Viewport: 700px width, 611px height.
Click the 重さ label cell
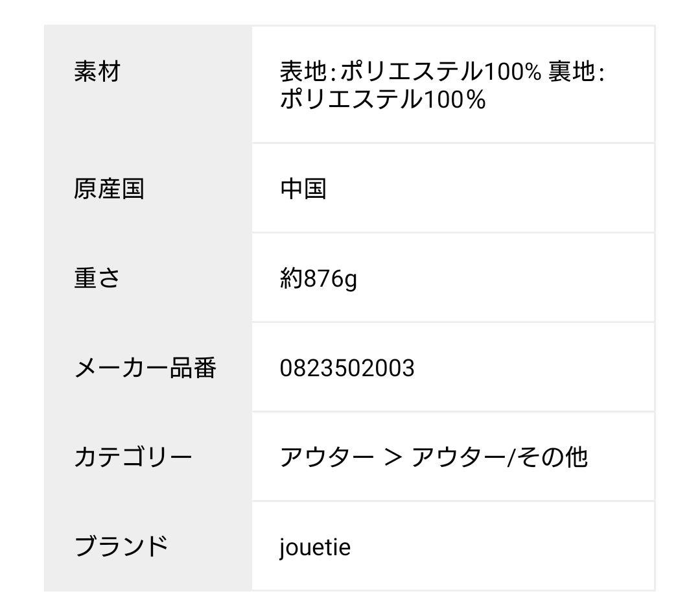click(148, 278)
